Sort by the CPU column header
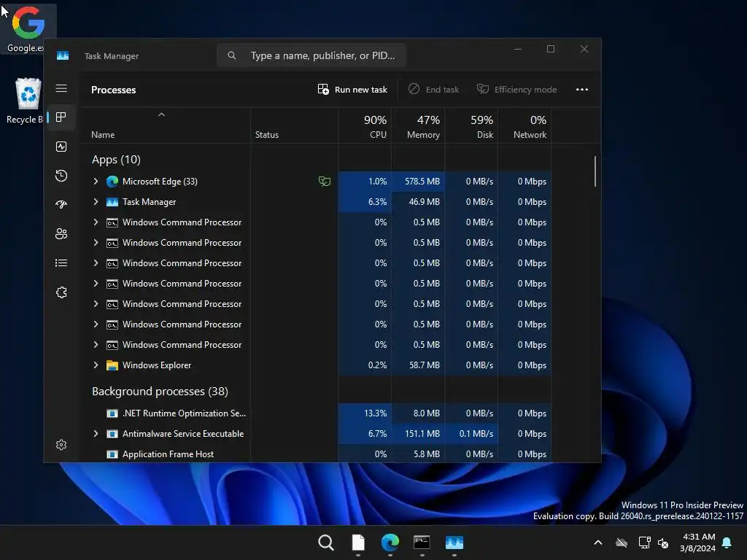This screenshot has height=560, width=747. pos(365,125)
